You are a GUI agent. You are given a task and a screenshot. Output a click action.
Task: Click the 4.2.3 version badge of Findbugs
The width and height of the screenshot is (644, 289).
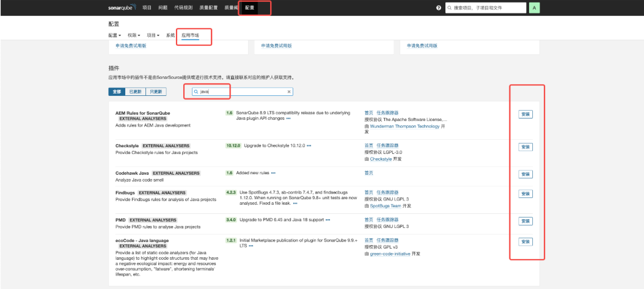[231, 192]
